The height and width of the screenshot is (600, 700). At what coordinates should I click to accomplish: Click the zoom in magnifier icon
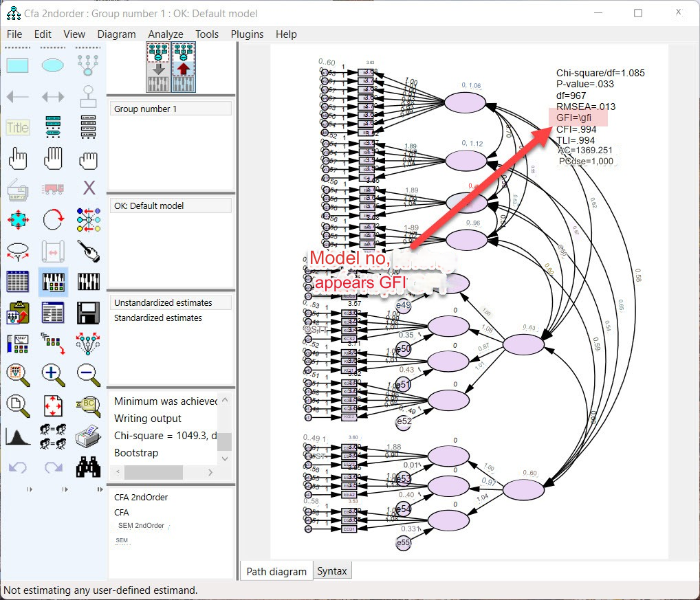click(53, 373)
